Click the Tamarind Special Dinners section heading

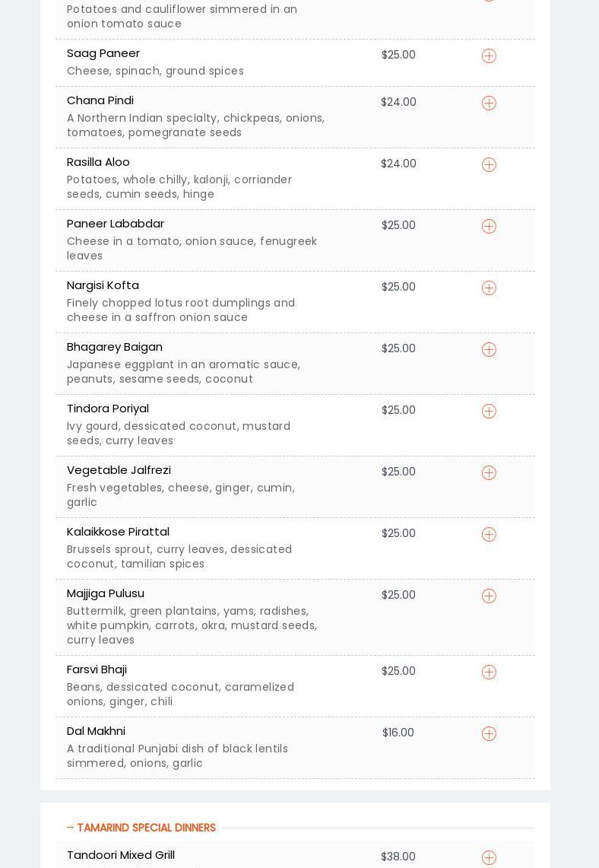(x=146, y=828)
